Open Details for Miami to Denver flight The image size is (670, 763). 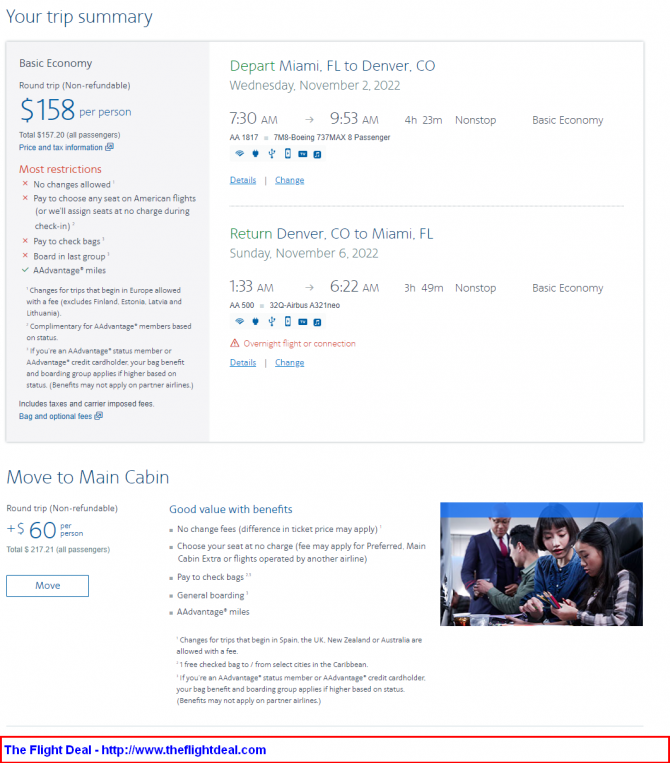click(243, 180)
